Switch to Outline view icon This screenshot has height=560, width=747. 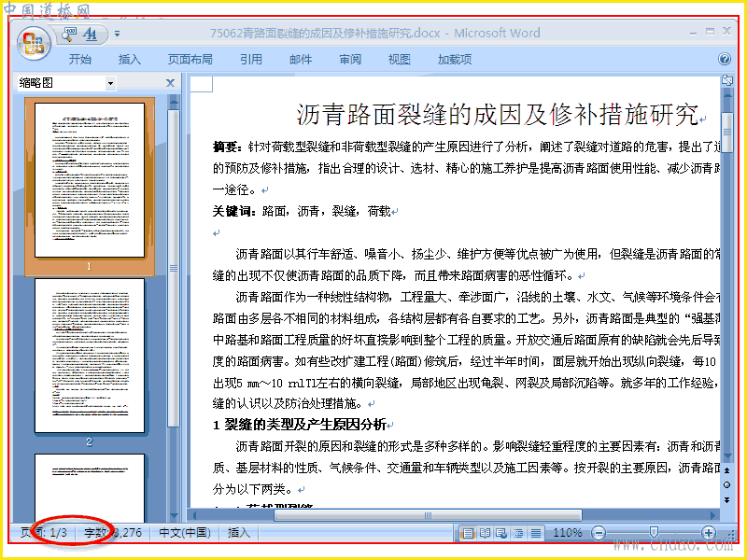pyautogui.click(x=518, y=533)
